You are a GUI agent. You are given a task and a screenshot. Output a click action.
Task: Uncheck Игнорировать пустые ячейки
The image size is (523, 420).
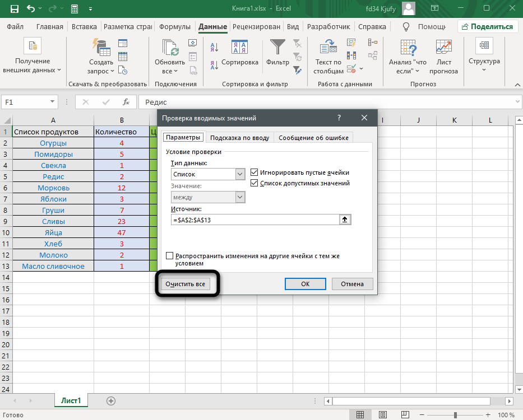(255, 172)
